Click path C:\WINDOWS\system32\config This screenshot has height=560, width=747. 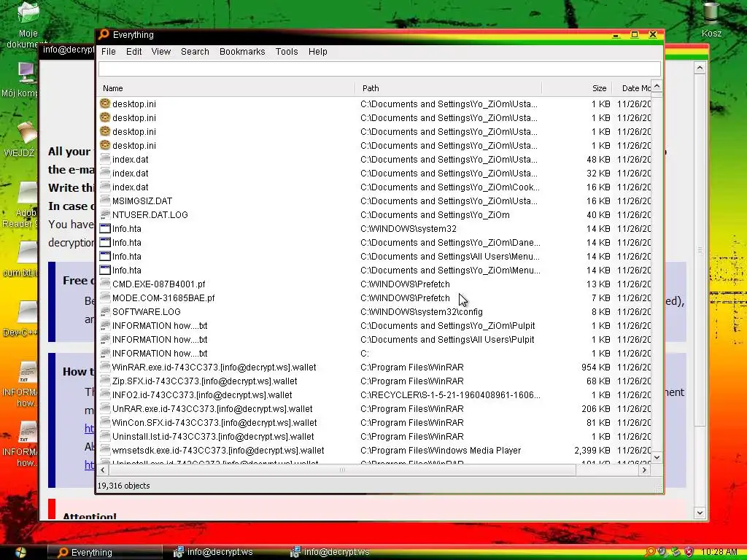[422, 312]
